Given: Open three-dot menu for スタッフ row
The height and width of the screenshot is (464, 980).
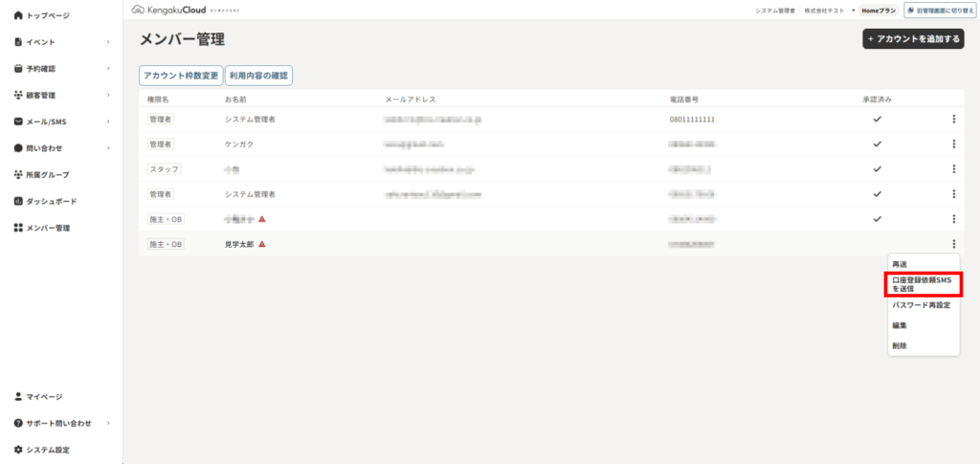Looking at the screenshot, I should pyautogui.click(x=953, y=169).
